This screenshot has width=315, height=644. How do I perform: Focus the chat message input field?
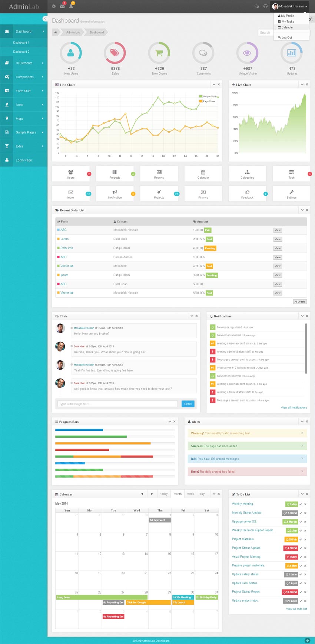click(118, 404)
